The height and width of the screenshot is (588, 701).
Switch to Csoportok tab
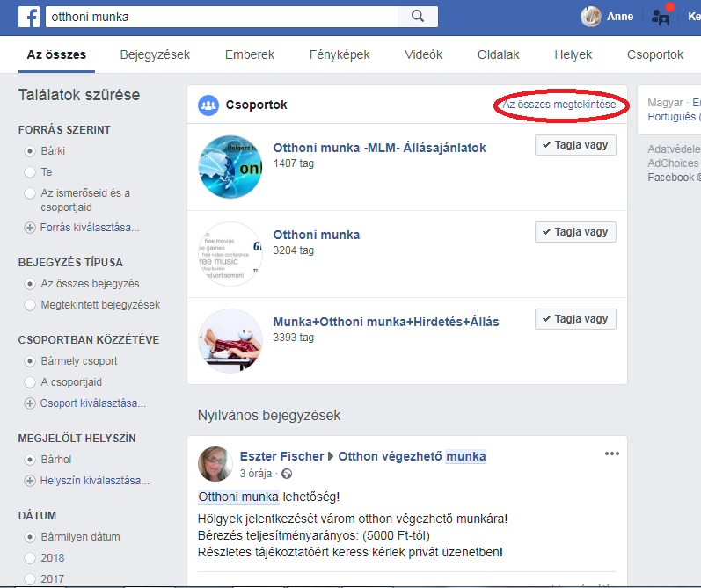coord(655,54)
